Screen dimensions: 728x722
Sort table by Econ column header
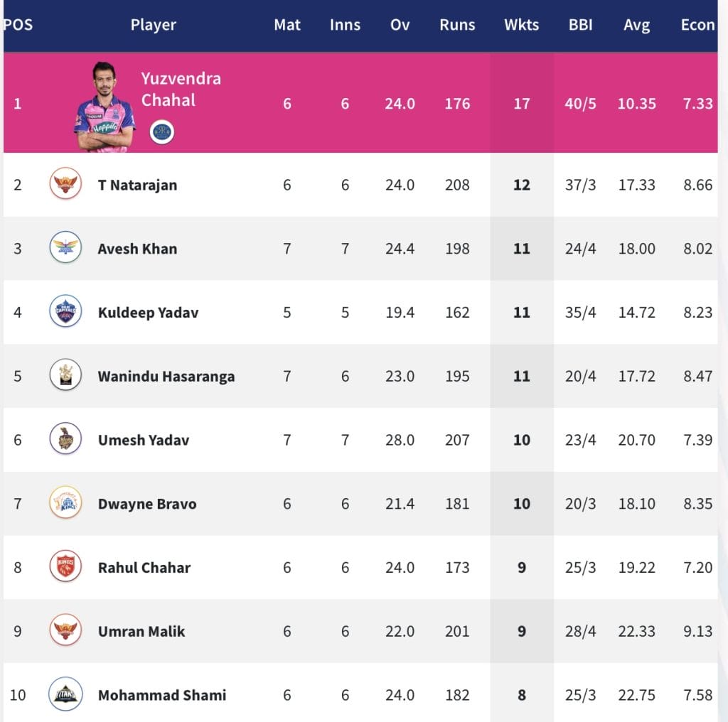tap(697, 25)
